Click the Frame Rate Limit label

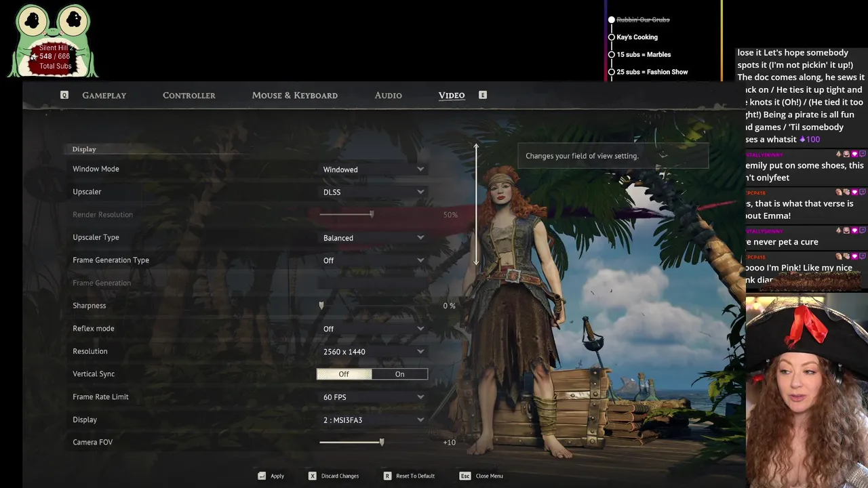[100, 396]
